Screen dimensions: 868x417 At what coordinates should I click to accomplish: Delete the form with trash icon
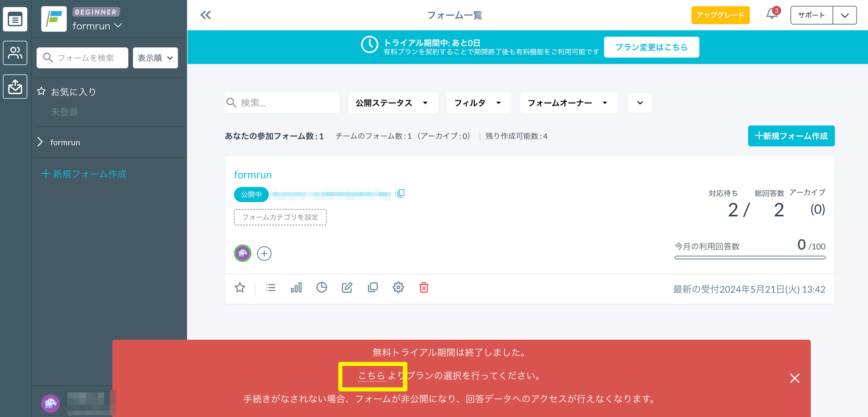click(424, 288)
